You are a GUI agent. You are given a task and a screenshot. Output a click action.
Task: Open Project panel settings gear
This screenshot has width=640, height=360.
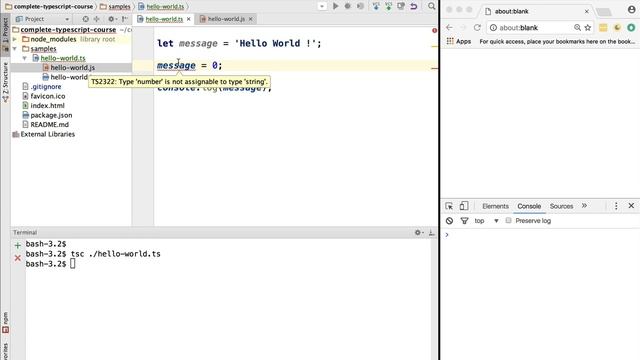point(111,19)
